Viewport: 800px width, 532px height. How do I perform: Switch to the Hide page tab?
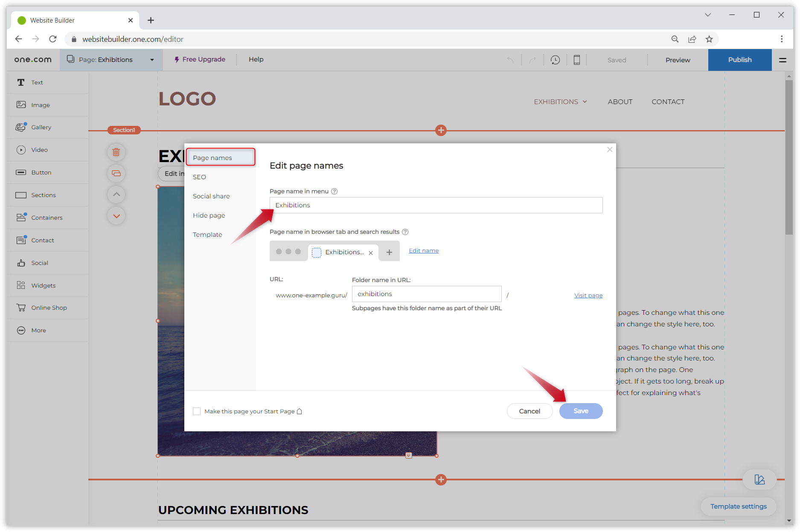click(x=209, y=215)
